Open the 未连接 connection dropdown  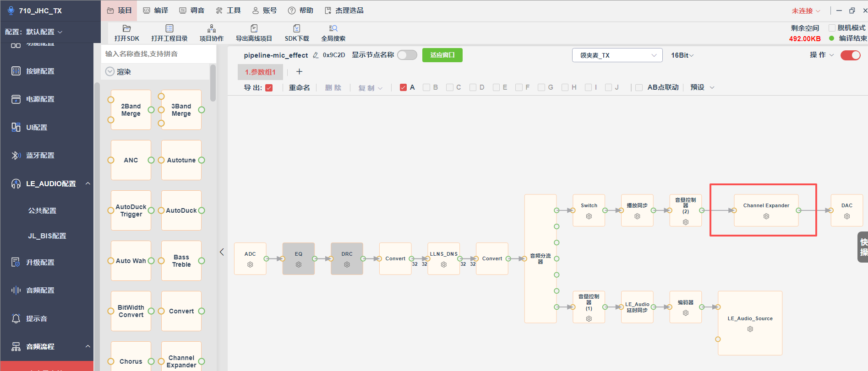[806, 11]
